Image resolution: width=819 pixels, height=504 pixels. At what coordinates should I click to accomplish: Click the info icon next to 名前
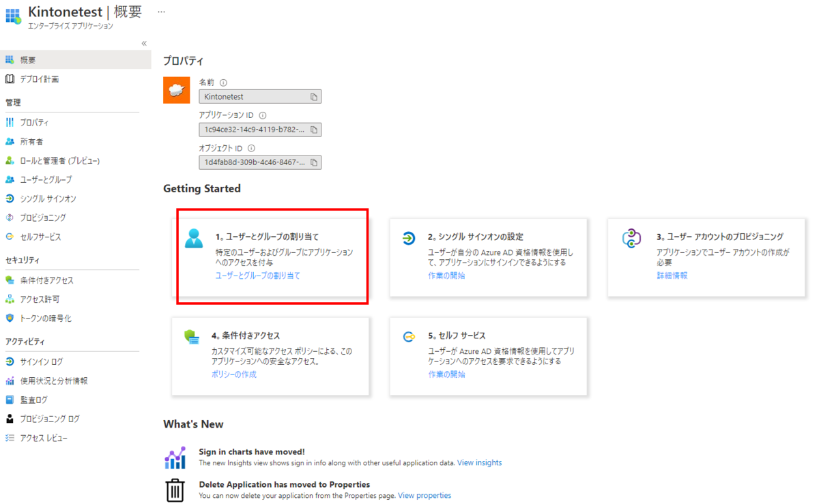tap(223, 83)
